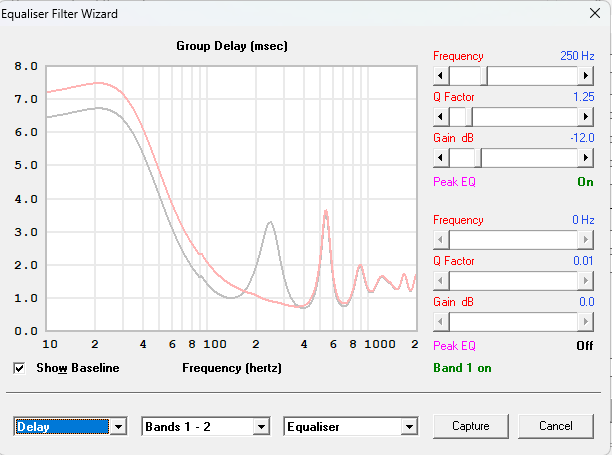Click band 1 Q Factor slider thumb (1.25)
This screenshot has height=455, width=612.
(x=469, y=116)
